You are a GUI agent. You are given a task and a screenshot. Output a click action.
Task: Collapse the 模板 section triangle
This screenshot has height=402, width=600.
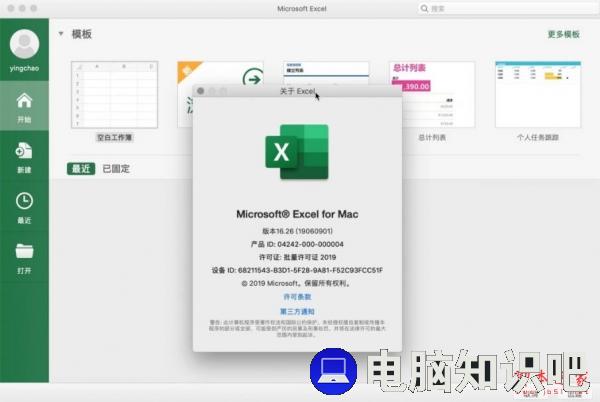[61, 34]
